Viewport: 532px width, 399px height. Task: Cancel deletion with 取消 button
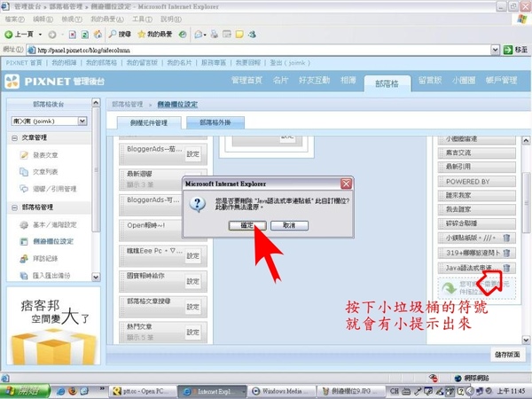point(289,225)
